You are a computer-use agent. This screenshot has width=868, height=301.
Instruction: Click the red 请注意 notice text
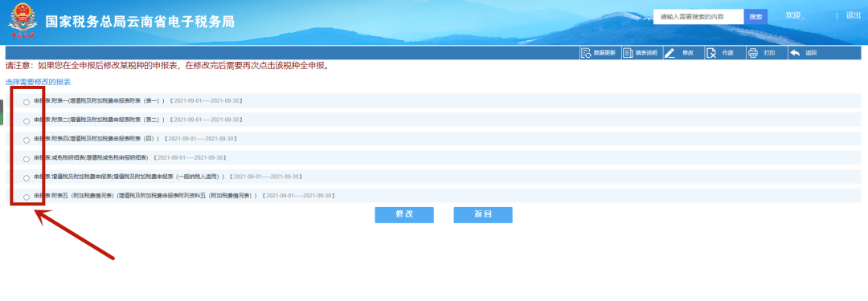[x=168, y=66]
